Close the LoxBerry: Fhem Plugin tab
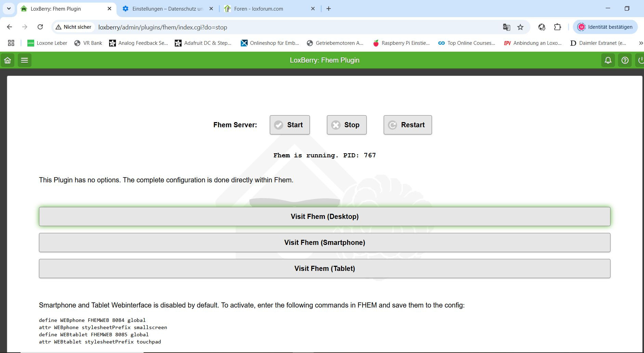Screen dimensions: 644x353 tap(109, 9)
